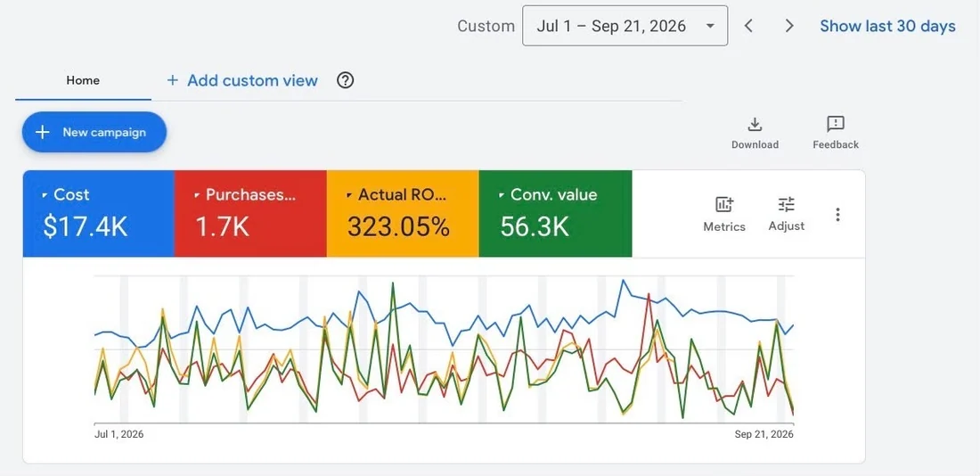Click Add custom view

[x=242, y=81]
